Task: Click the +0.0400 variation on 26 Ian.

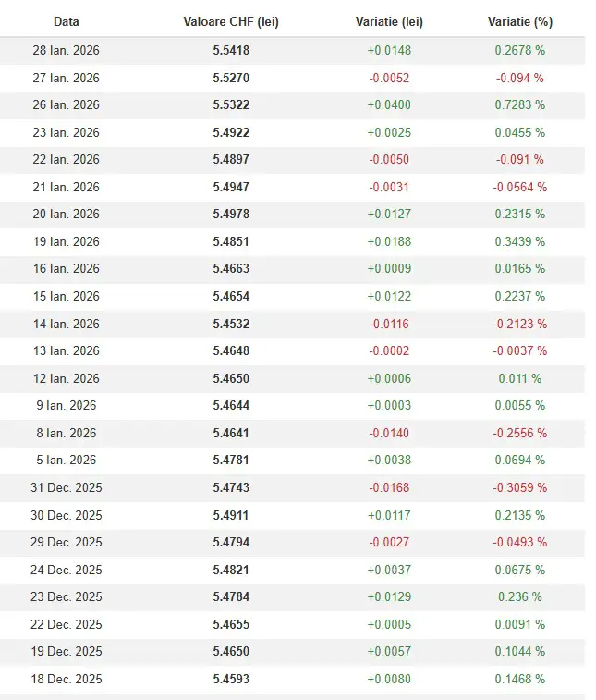Action: pos(389,104)
